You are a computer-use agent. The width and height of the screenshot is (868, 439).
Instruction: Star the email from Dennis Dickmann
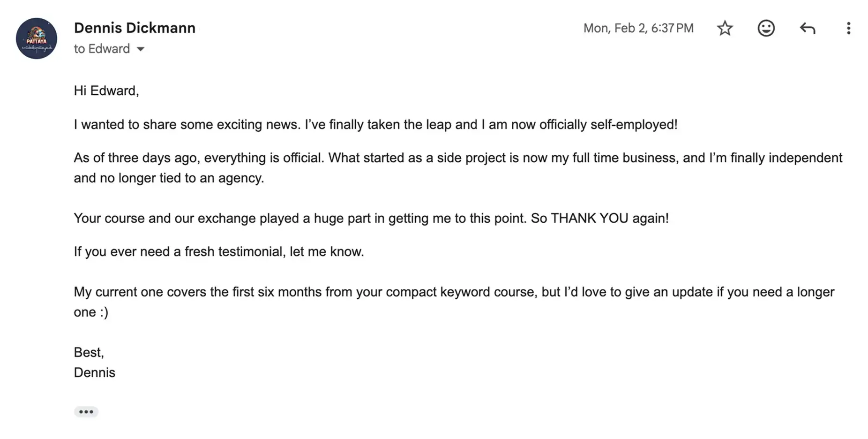pos(725,28)
